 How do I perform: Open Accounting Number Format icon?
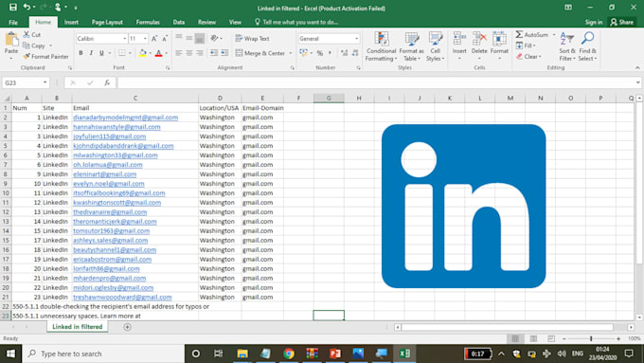tap(303, 53)
